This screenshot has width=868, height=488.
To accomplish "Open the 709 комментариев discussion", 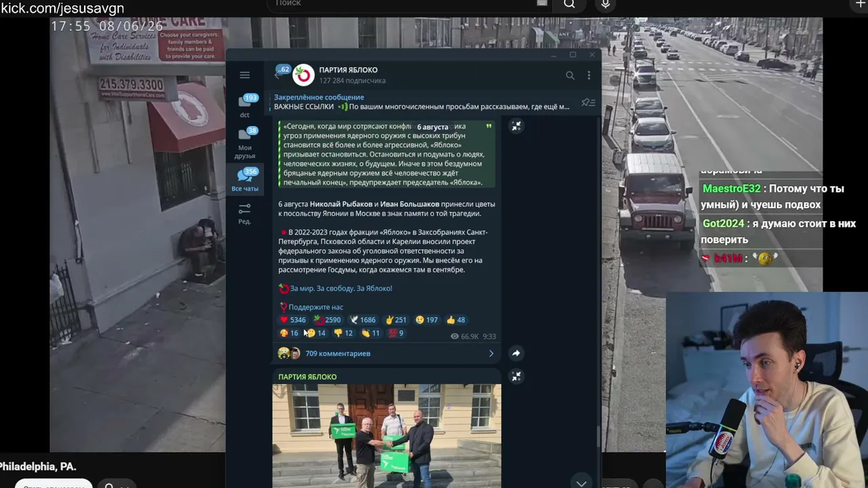I will [x=338, y=353].
